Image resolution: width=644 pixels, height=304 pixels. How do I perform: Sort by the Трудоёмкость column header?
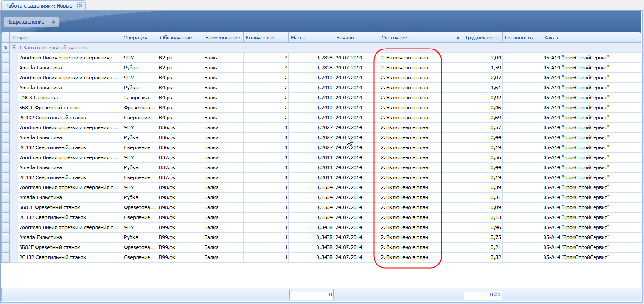point(482,38)
